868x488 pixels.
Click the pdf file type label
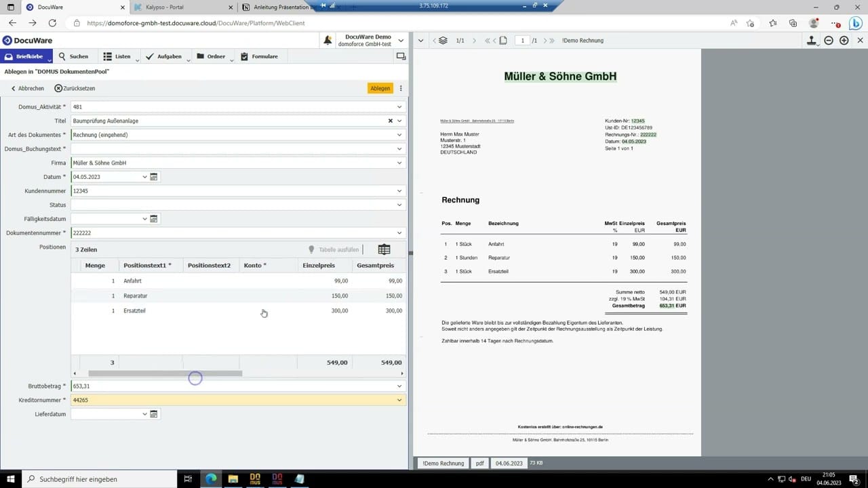pos(479,463)
